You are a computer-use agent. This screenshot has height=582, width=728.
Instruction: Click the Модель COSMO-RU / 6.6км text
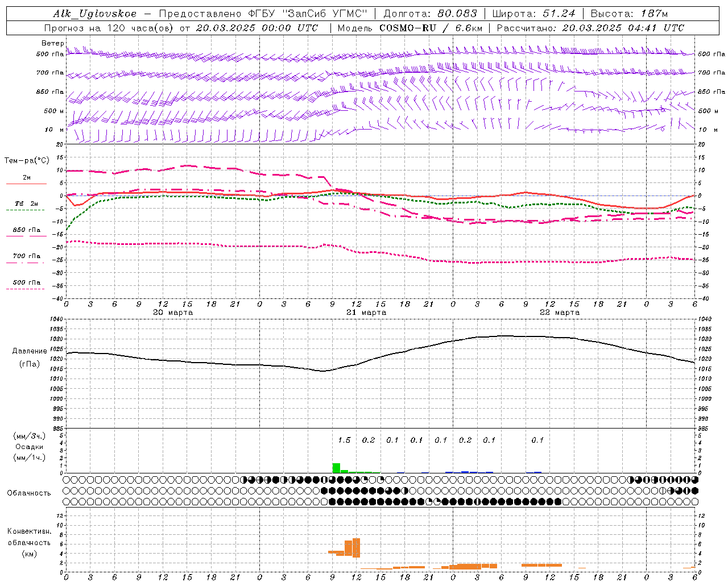409,28
